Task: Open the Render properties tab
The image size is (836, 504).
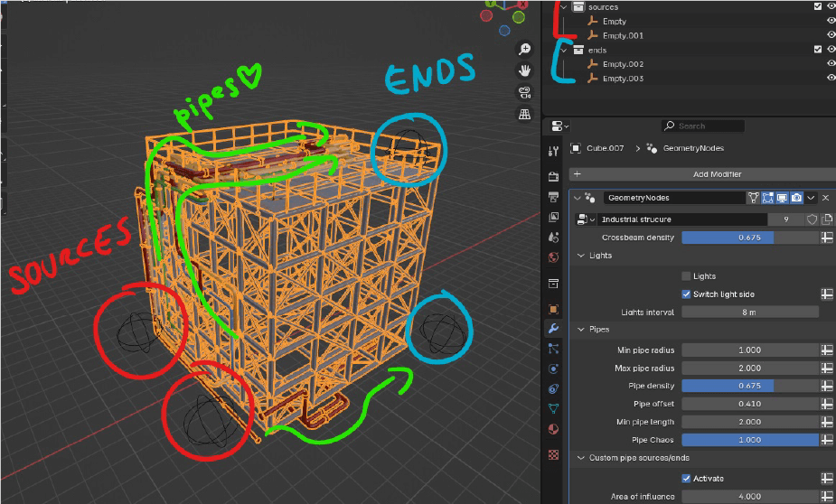Action: pyautogui.click(x=553, y=176)
